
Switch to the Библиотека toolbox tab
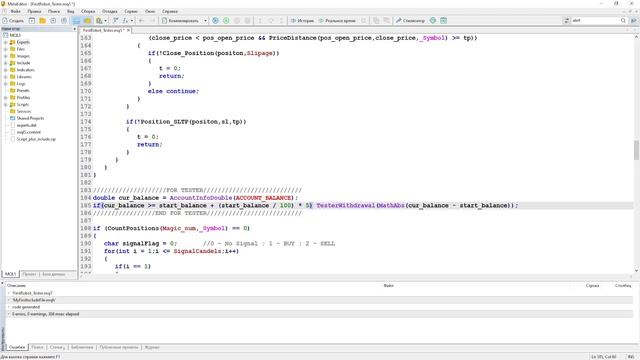(82, 347)
